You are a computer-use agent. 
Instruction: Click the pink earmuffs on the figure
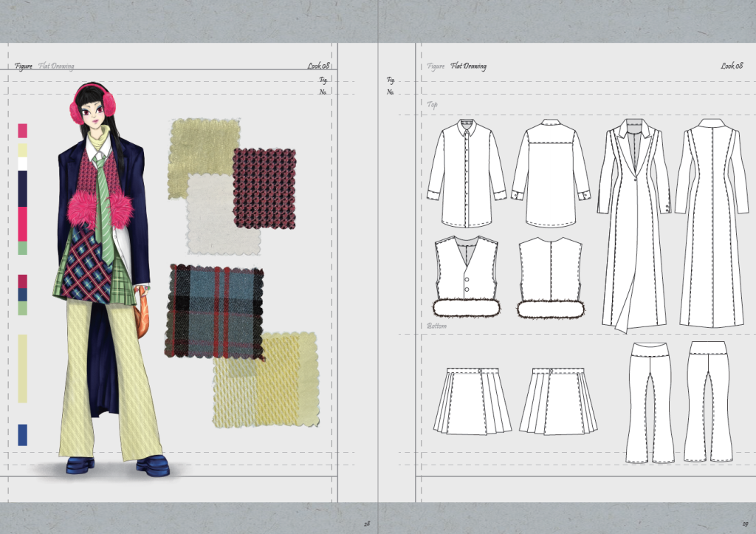pos(76,112)
